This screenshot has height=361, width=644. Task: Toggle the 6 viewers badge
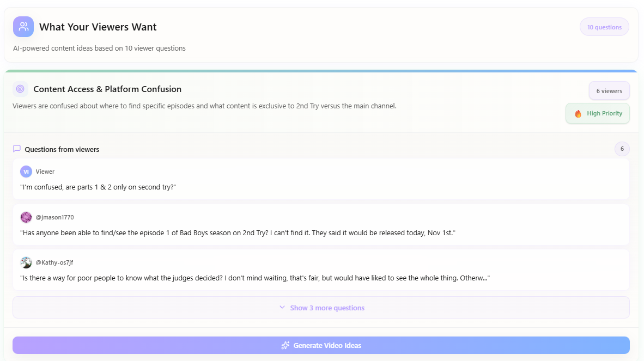click(x=609, y=90)
